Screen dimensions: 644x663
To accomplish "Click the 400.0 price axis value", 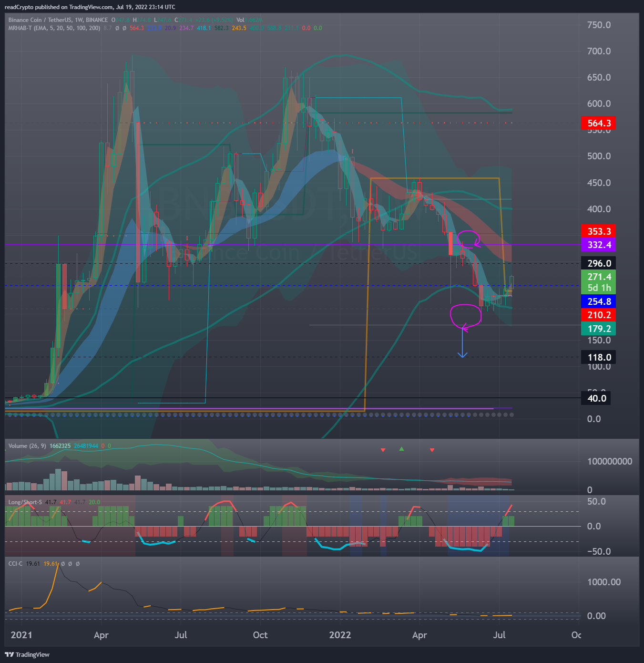I will coord(599,209).
